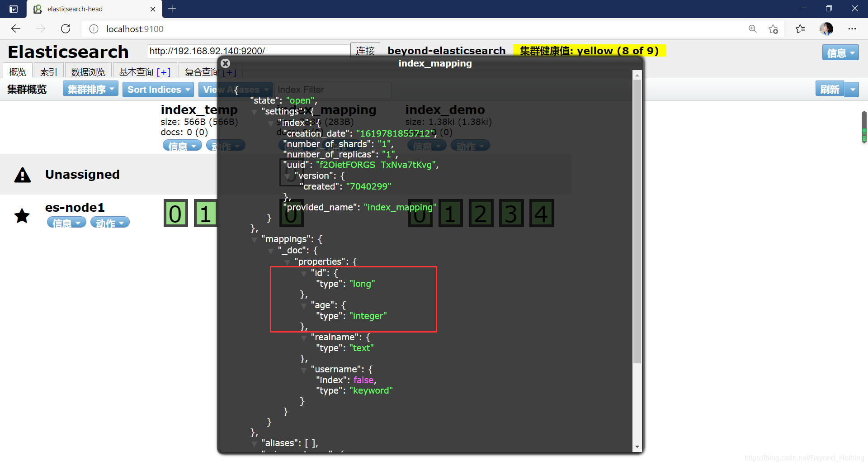Select shard 0 of index_temp

pos(175,213)
